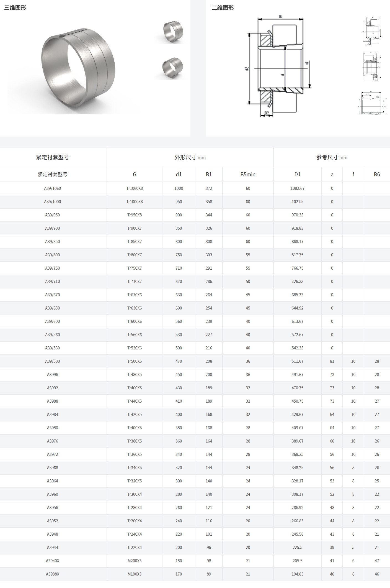Click D1 value 644.92
This screenshot has width=390, height=588.
click(298, 308)
